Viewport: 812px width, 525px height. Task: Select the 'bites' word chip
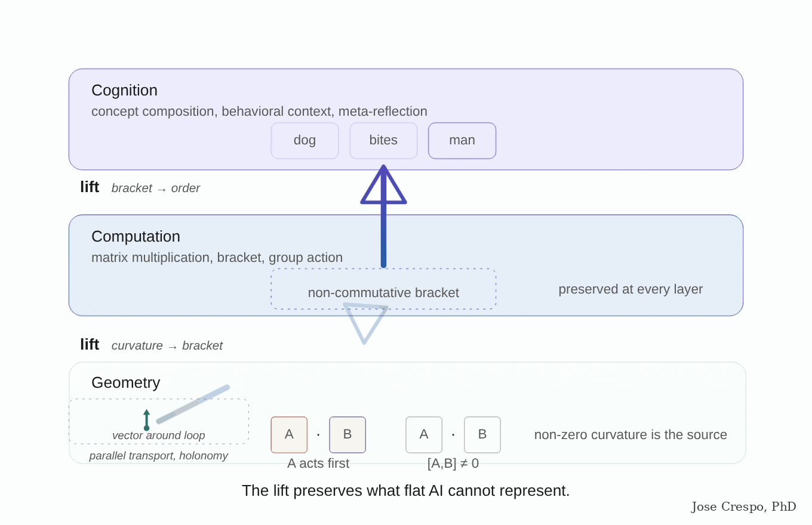coord(383,141)
